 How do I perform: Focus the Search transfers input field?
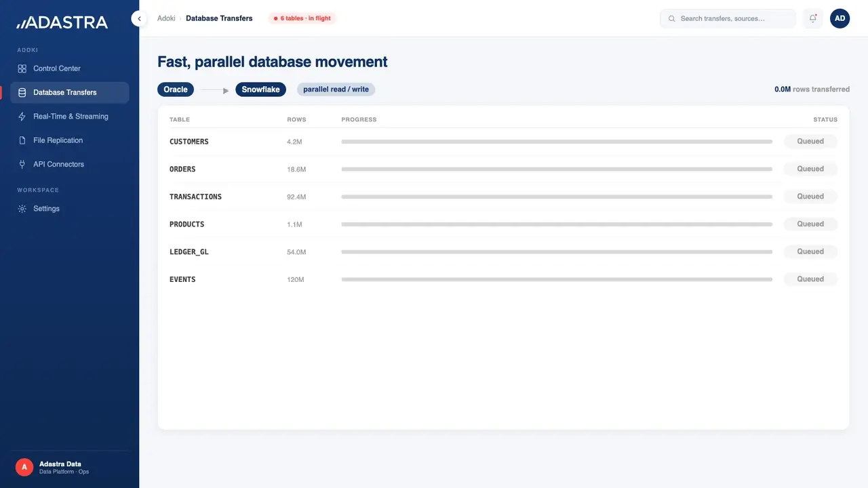pos(728,18)
